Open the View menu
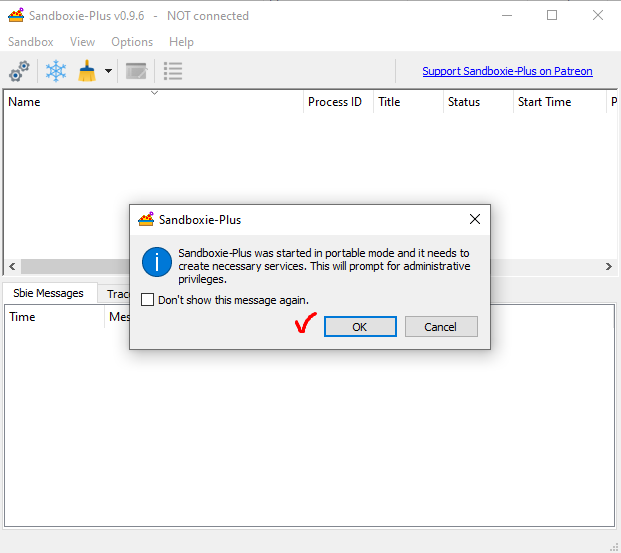The image size is (621, 553). 82,42
